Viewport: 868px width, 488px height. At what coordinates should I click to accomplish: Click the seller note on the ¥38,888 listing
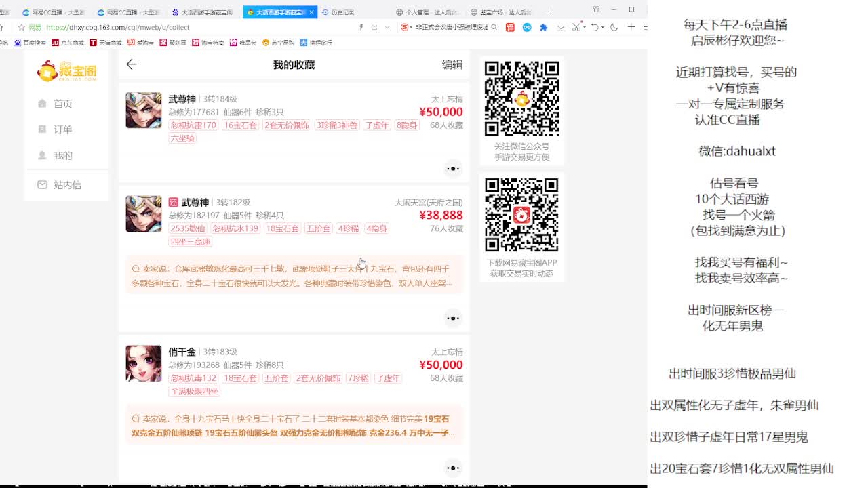294,276
